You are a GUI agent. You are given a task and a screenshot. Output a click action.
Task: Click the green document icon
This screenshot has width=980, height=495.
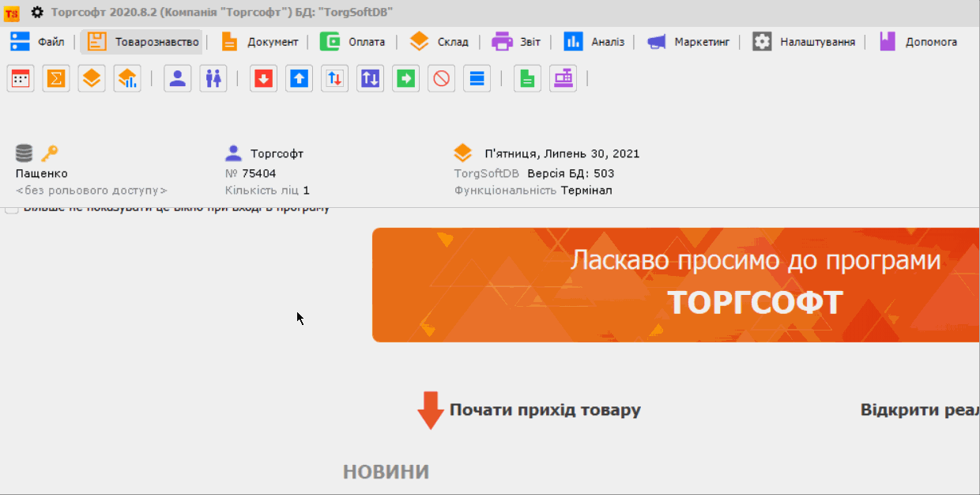point(526,78)
